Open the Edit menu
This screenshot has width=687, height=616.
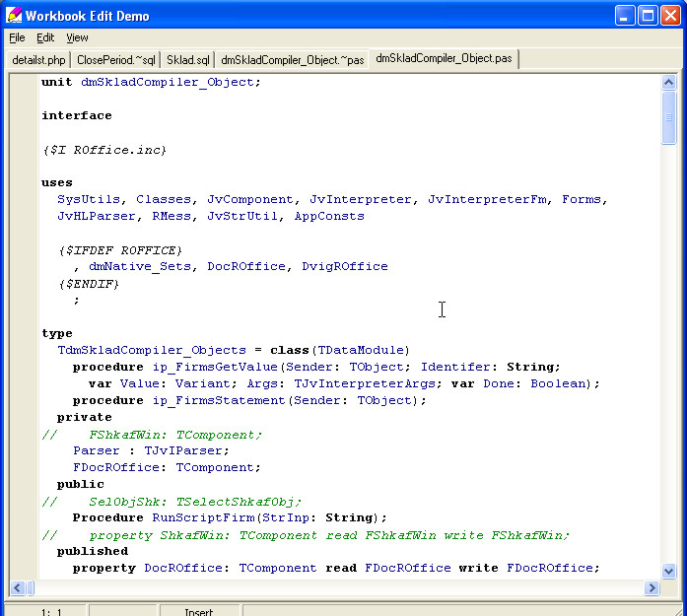click(45, 37)
